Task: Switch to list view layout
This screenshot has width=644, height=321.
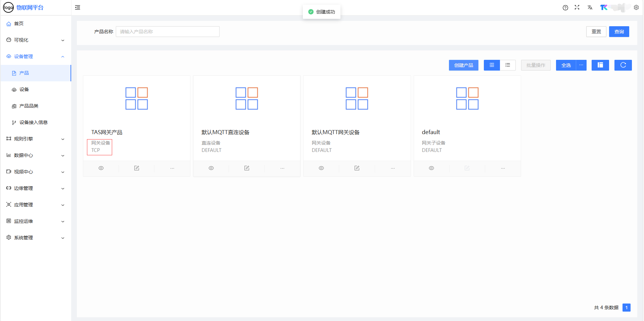Action: [508, 65]
